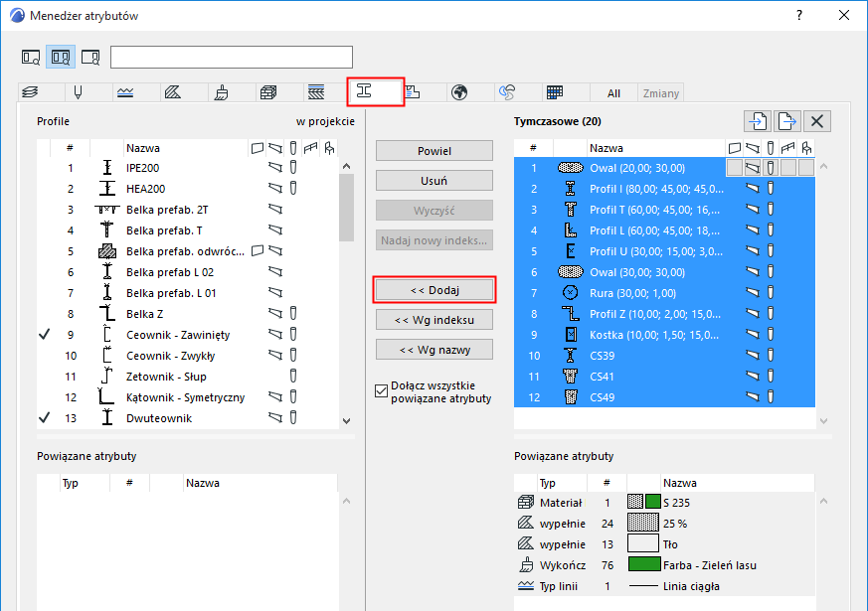Sort the Profile list by Nazwa header
The height and width of the screenshot is (611, 868).
coord(186,148)
